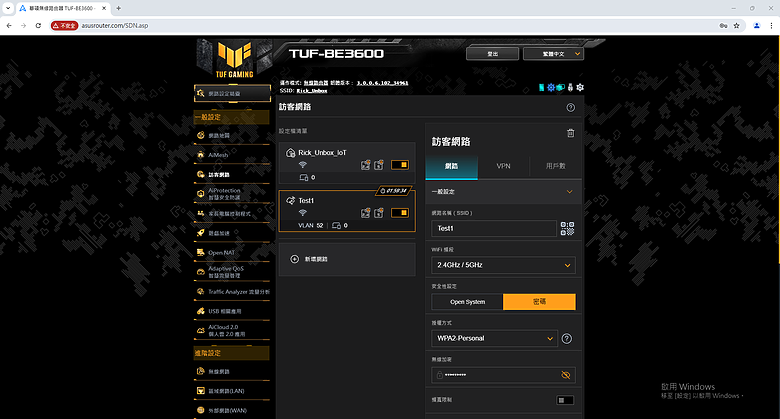780x419 pixels.
Task: Select Open System security option
Action: 467,302
